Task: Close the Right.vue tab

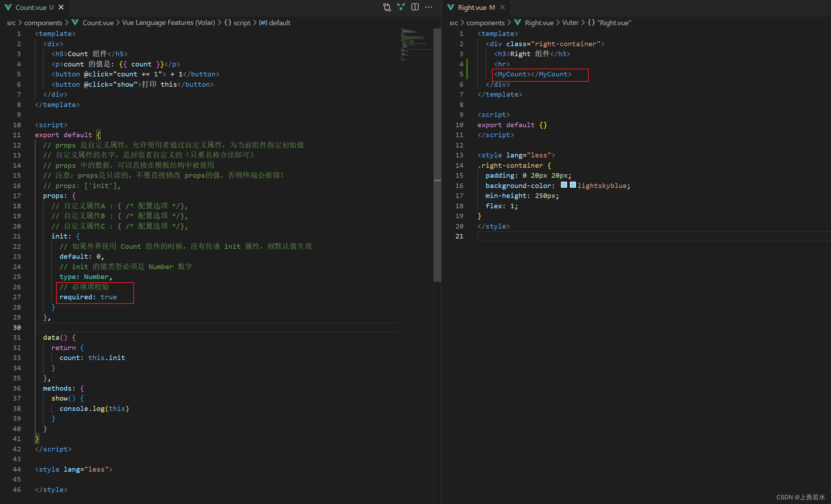Action: tap(502, 7)
